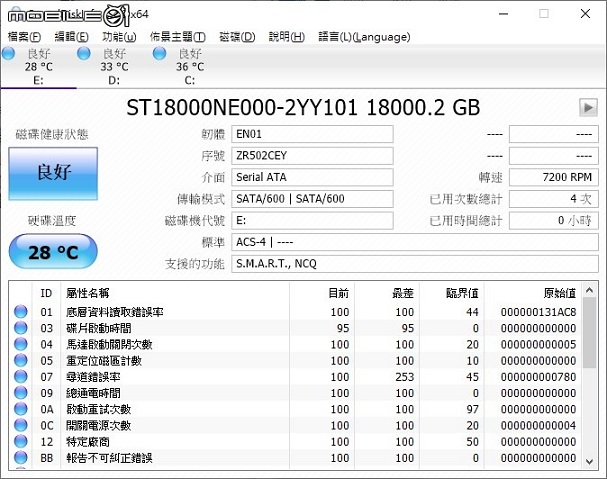Click the 原始值 column header
The height and width of the screenshot is (479, 607).
click(x=533, y=293)
